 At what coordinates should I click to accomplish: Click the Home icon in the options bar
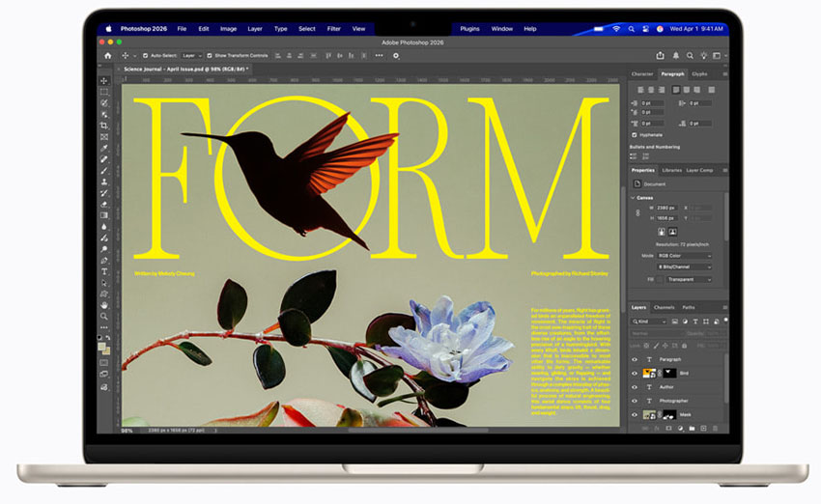[x=108, y=56]
